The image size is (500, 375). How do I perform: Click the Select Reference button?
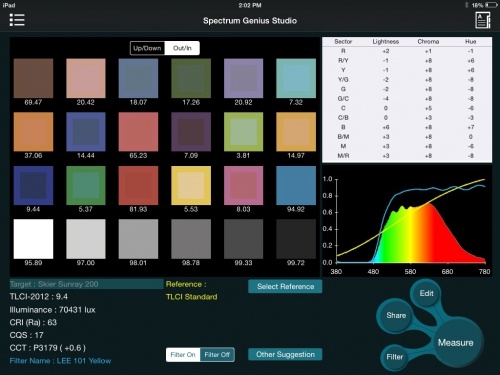tap(285, 286)
